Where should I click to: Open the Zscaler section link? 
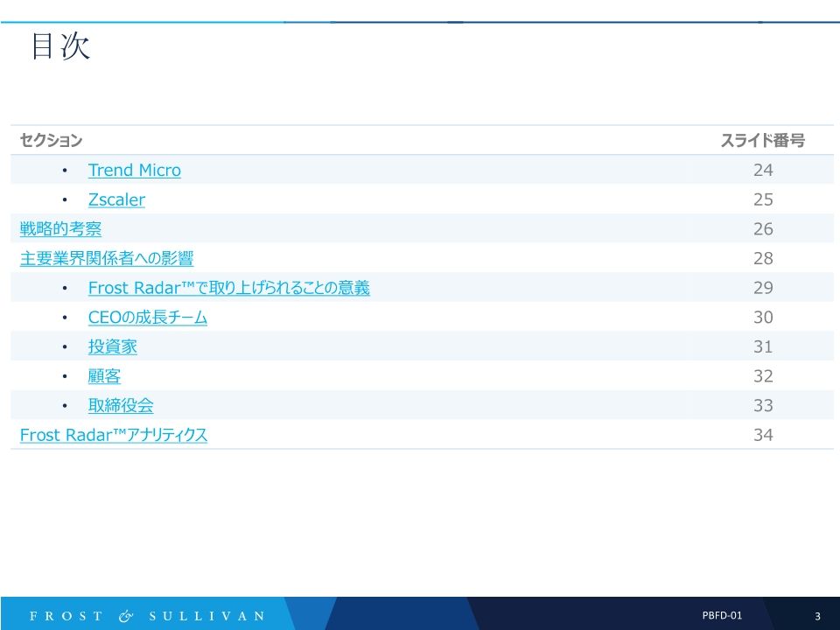[x=116, y=199]
